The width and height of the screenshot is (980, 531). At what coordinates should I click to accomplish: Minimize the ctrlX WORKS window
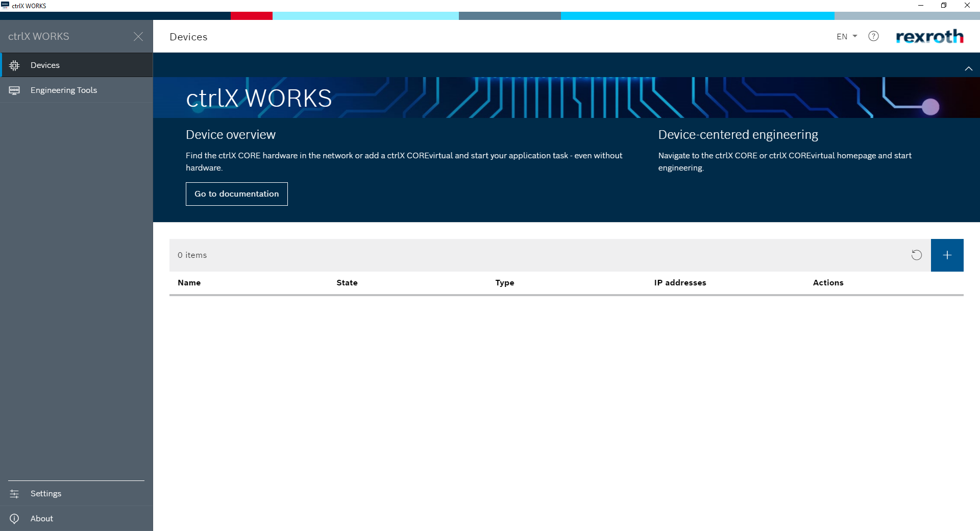(x=921, y=6)
